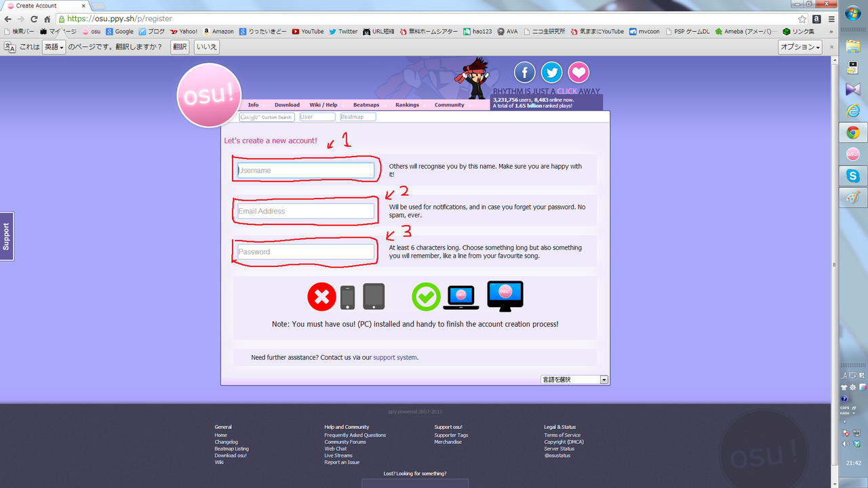Click the Skype taskbar icon
Image resolution: width=868 pixels, height=488 pixels.
[853, 176]
